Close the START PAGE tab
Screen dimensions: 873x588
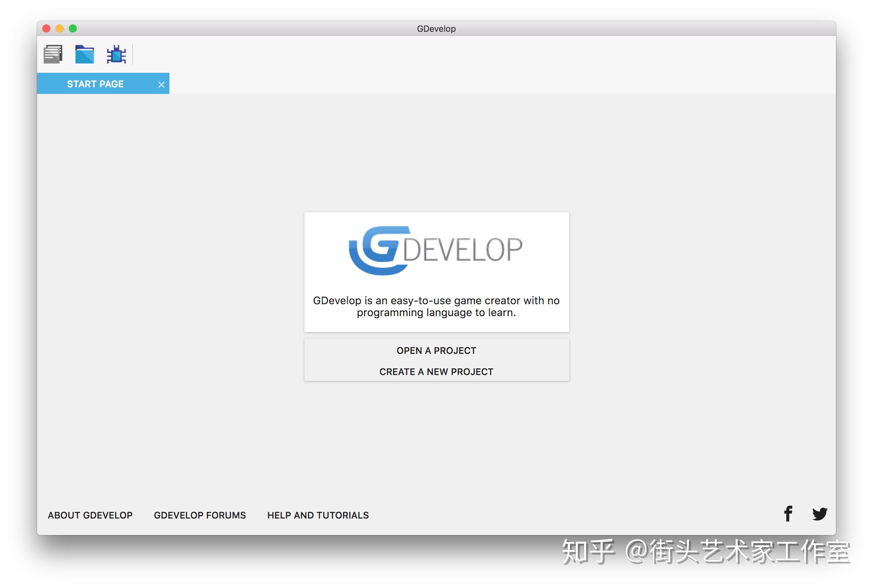[161, 84]
